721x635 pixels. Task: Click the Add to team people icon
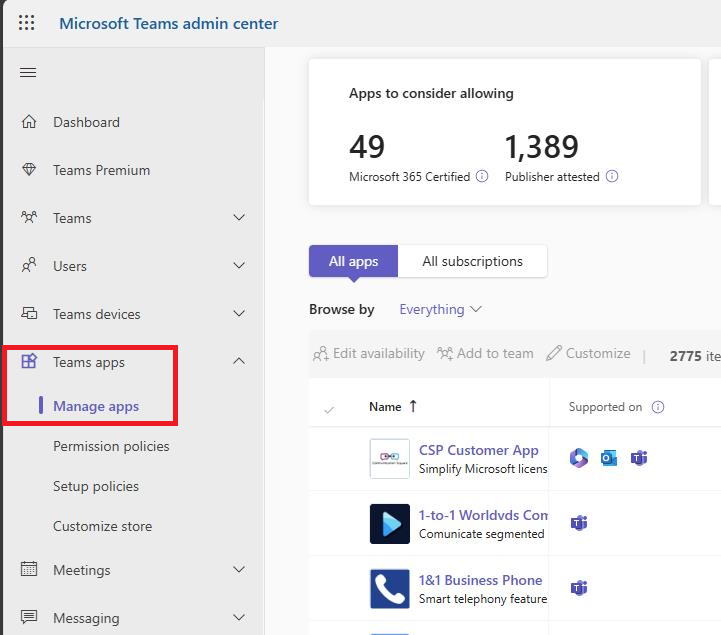[445, 354]
